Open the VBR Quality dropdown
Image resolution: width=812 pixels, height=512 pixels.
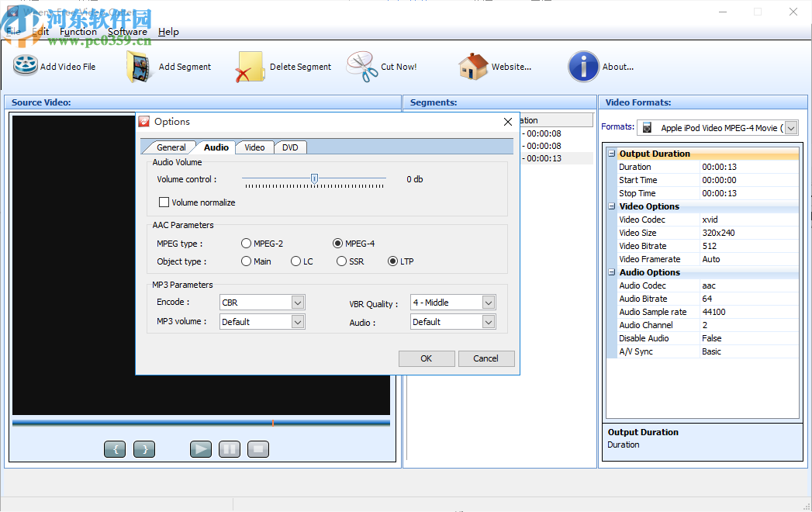pos(488,302)
